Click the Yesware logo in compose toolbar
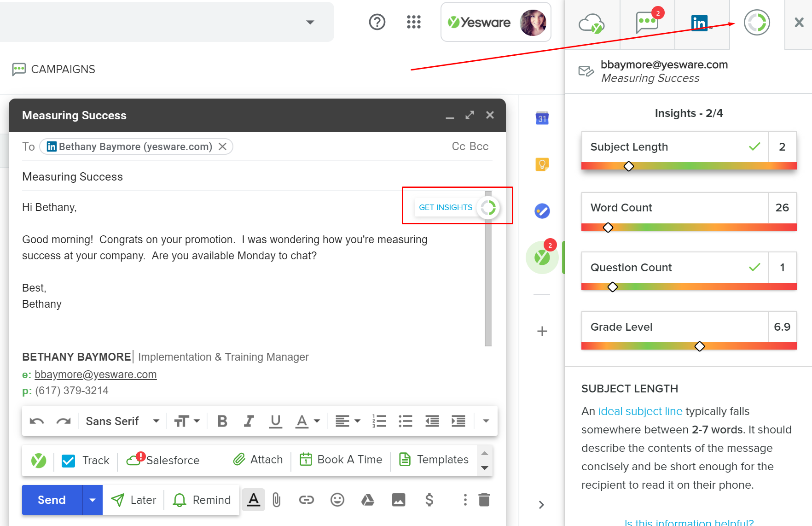 pos(39,460)
